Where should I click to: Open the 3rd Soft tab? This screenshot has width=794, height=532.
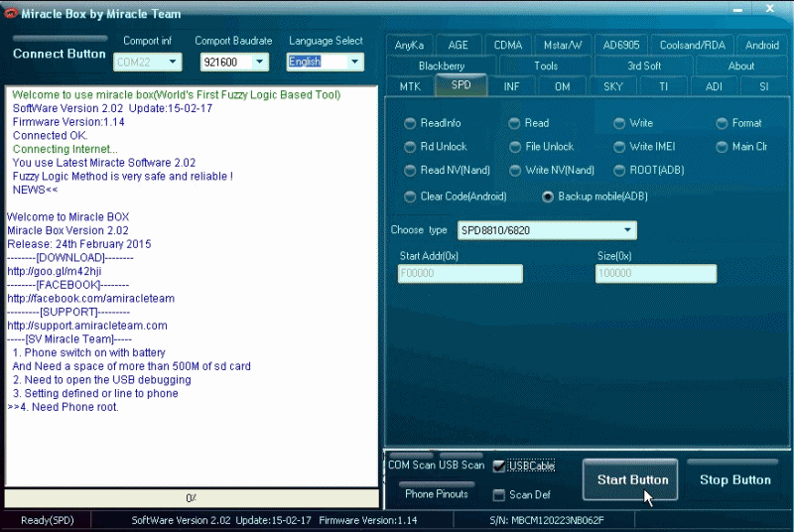coord(644,66)
